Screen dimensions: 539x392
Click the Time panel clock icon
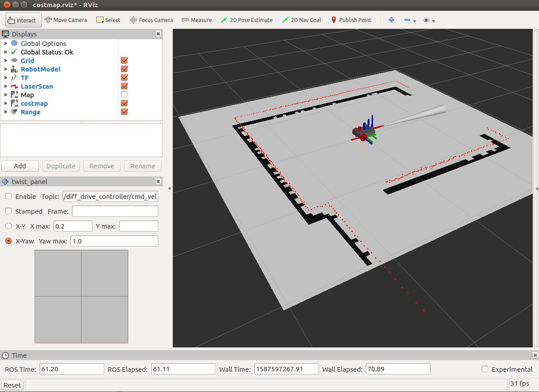point(5,356)
